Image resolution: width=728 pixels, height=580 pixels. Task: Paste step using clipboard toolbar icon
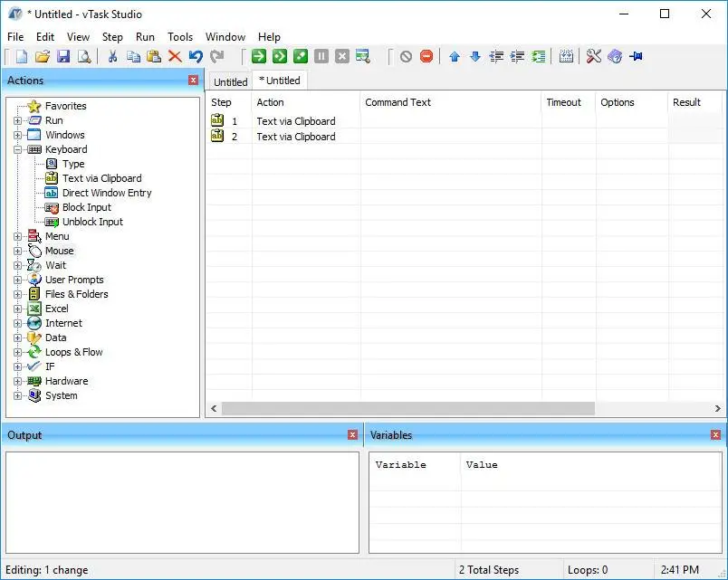154,57
